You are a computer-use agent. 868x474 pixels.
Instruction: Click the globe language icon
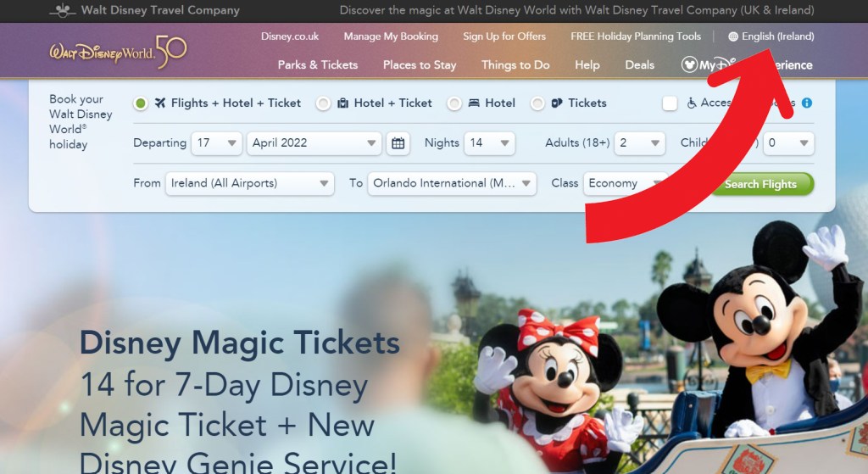click(733, 36)
